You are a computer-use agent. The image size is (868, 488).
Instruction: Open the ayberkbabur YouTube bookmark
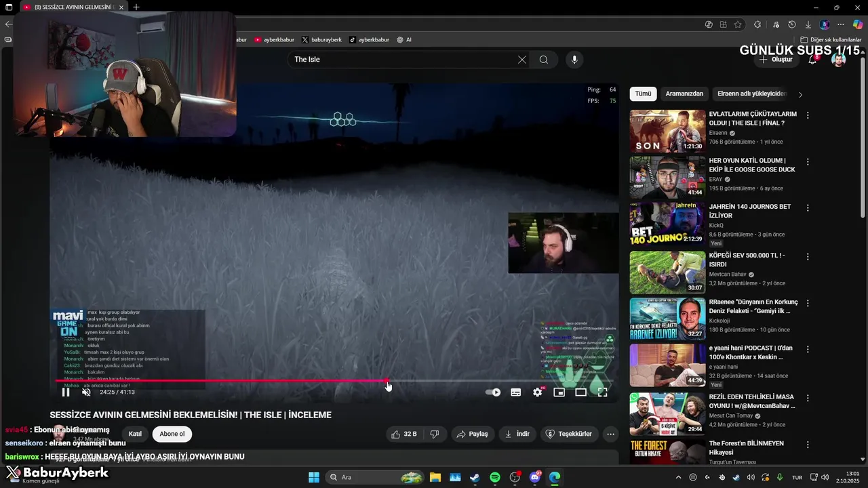coord(274,40)
